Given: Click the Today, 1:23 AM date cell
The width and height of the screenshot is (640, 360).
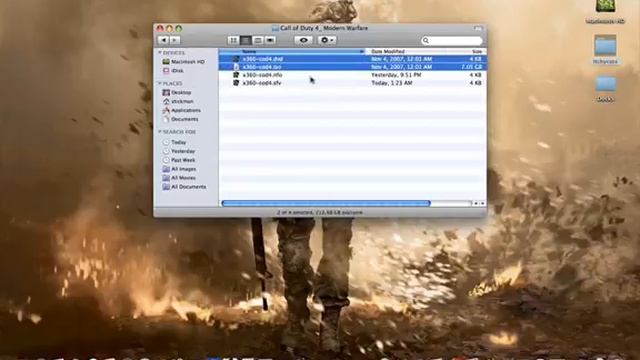Looking at the screenshot, I should point(392,83).
